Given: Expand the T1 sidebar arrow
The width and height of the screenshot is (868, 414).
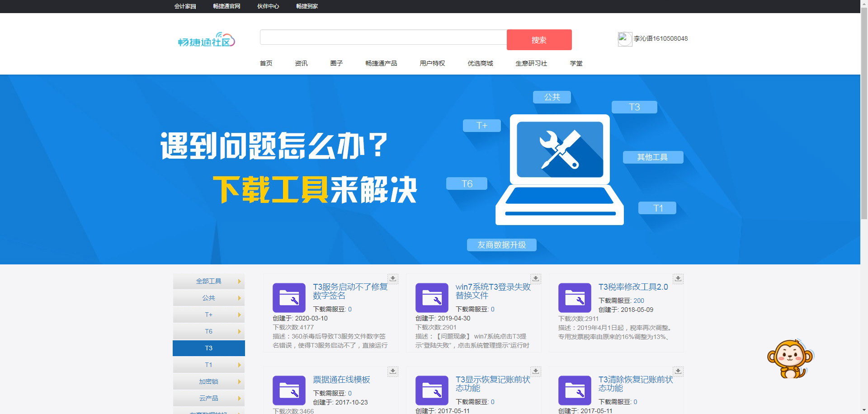Looking at the screenshot, I should [x=239, y=365].
